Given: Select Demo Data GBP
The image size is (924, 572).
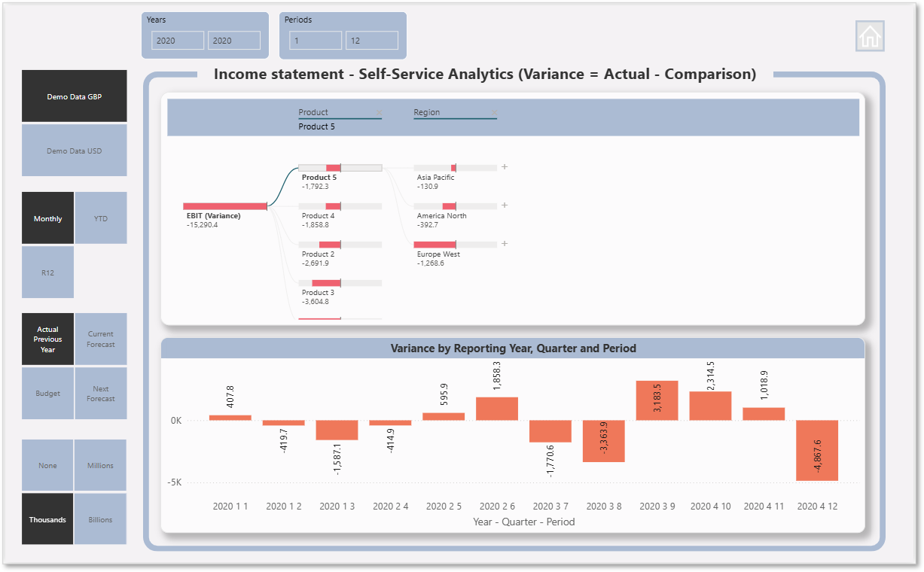Looking at the screenshot, I should pos(75,96).
